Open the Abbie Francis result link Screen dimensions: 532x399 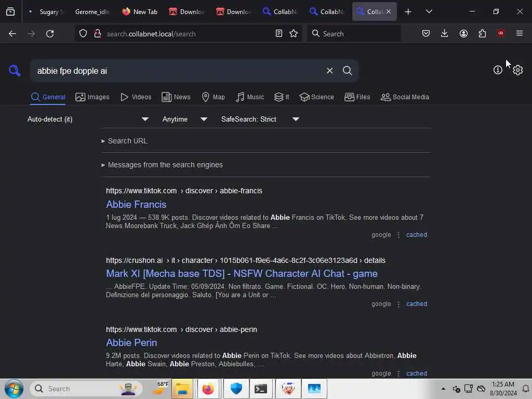136,204
